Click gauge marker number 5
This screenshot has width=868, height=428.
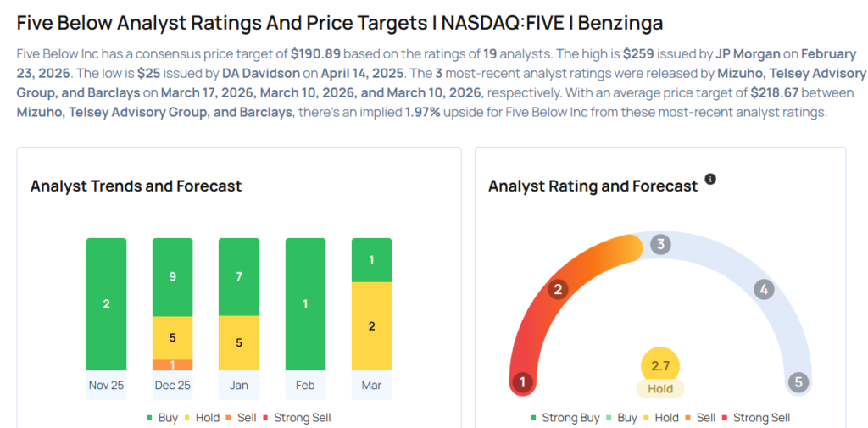coord(798,382)
